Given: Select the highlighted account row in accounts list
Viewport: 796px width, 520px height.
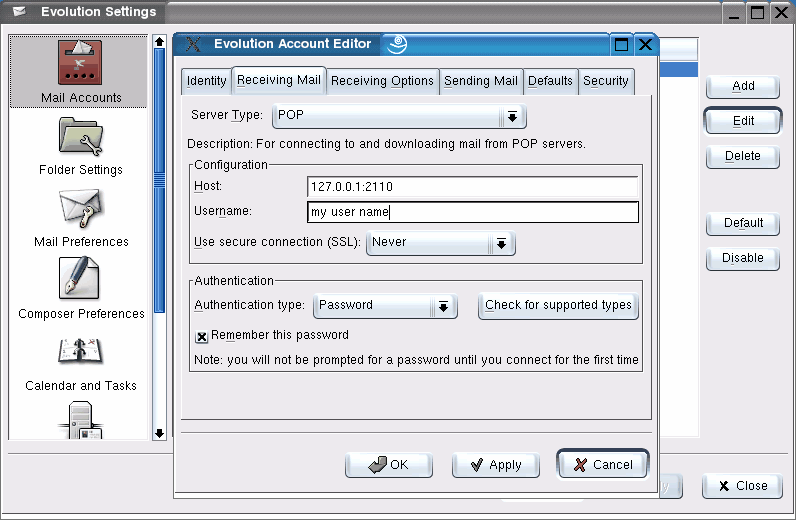Looking at the screenshot, I should tap(679, 70).
